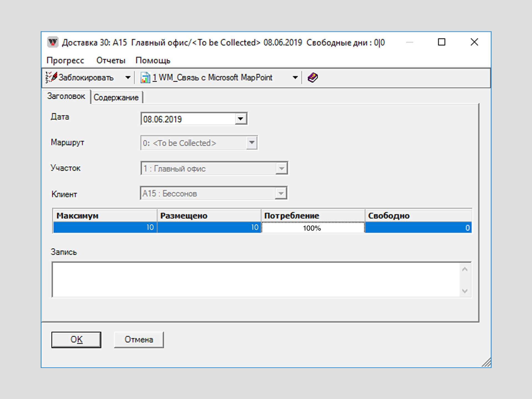Close the Доставка 30 window

coord(474,42)
